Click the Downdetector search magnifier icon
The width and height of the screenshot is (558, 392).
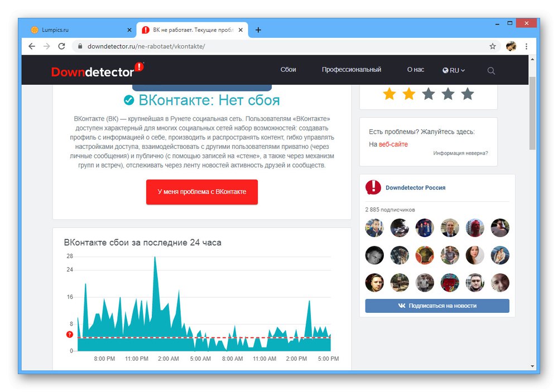coord(491,70)
